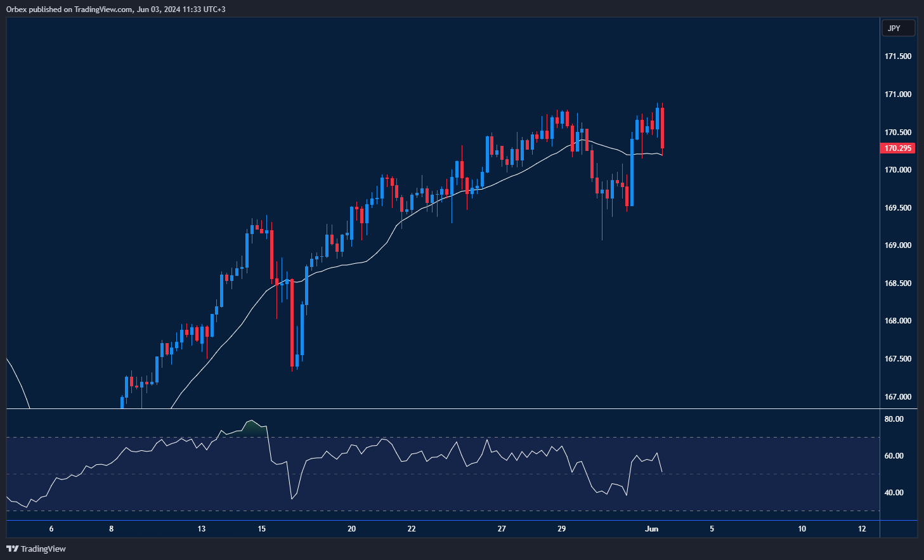Select the 171.000 price axis label
The height and width of the screenshot is (560, 924).
pos(898,94)
